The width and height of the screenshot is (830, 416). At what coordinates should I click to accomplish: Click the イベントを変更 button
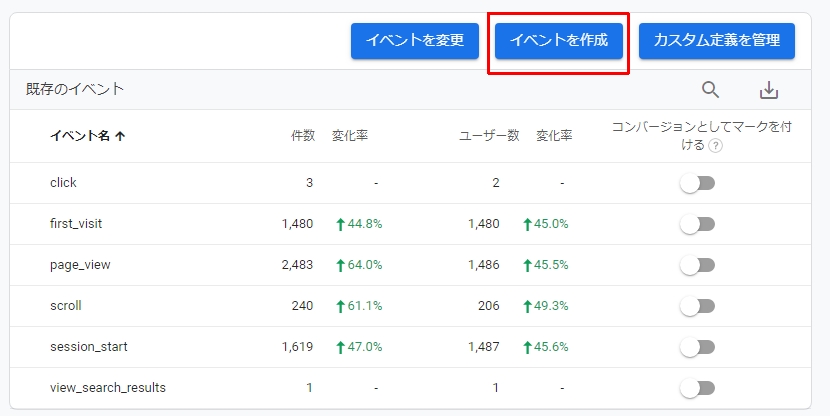pyautogui.click(x=415, y=41)
